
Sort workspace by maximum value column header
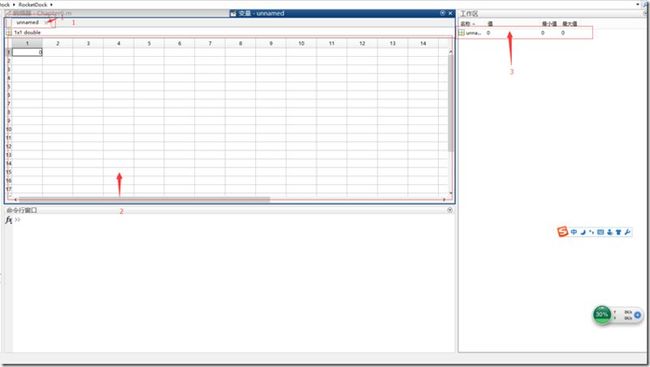point(570,24)
